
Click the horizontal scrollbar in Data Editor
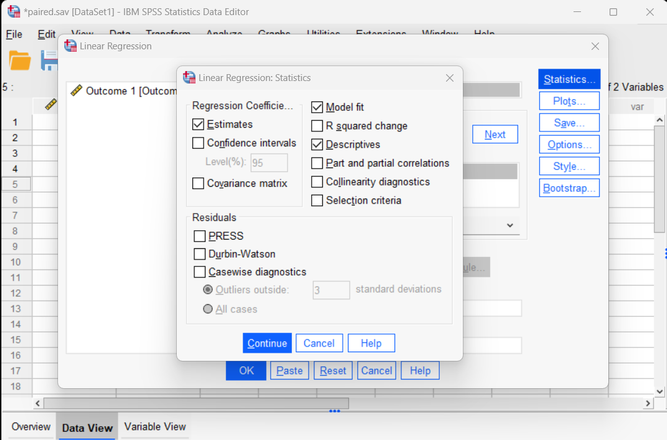point(196,403)
